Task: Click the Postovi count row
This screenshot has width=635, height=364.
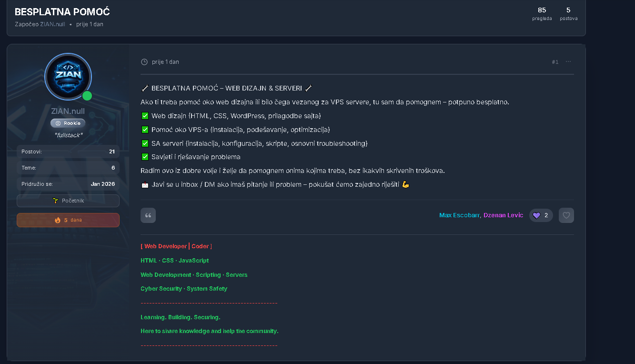Action: pos(68,152)
